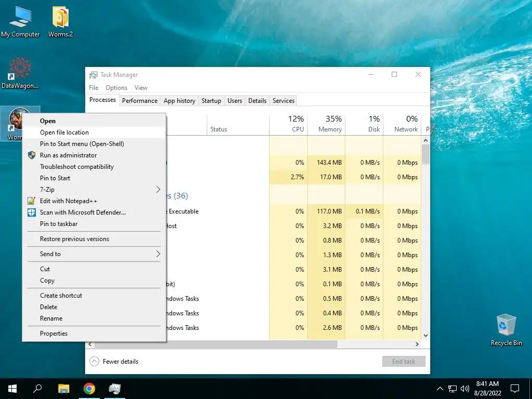Click the horizontal scrollbar right arrow
The width and height of the screenshot is (532, 399).
pyautogui.click(x=417, y=344)
